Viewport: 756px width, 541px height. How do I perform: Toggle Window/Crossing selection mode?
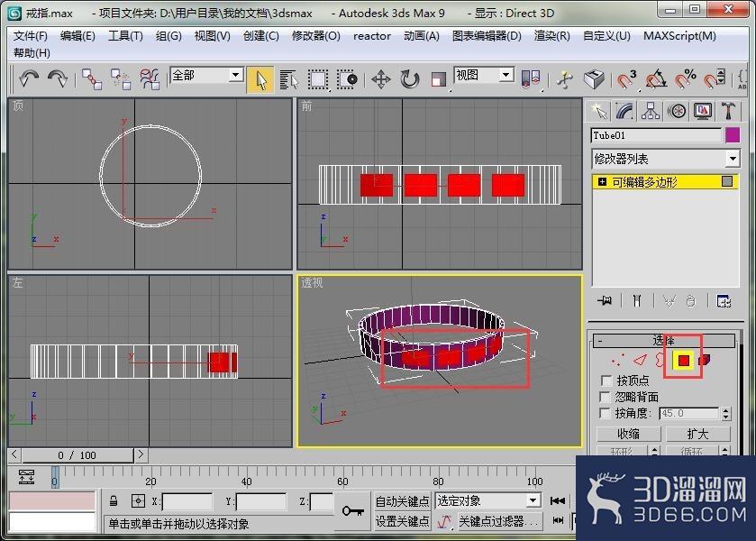347,79
